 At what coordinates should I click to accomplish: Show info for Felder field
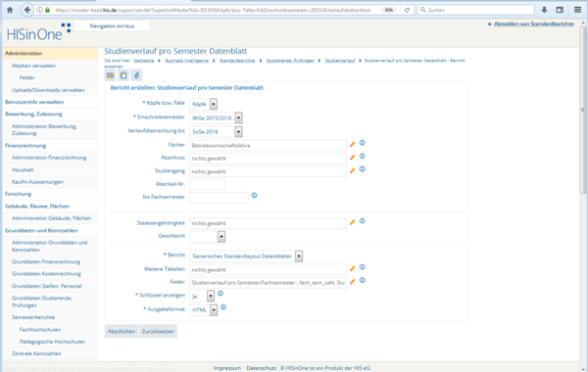pos(363,280)
